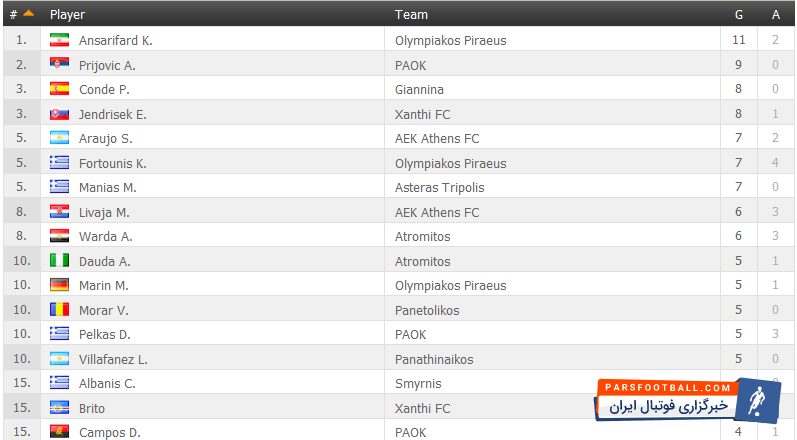Click the Egypt flag beside Warda A.
The height and width of the screenshot is (440, 797).
click(x=60, y=236)
